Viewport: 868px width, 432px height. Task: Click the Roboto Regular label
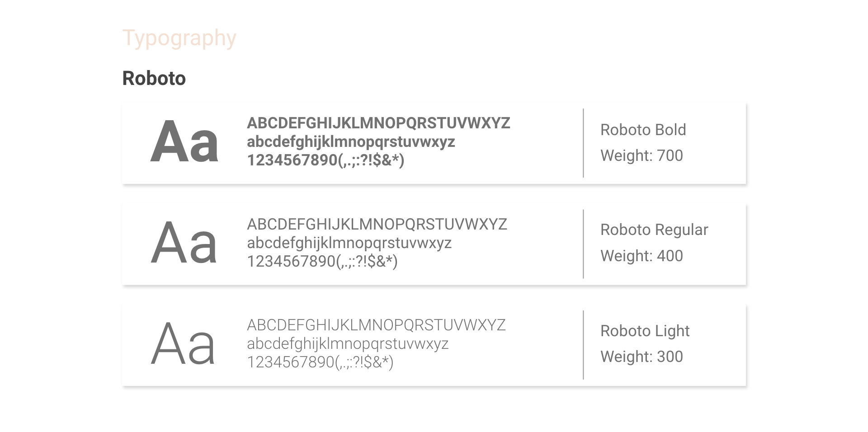(x=654, y=230)
